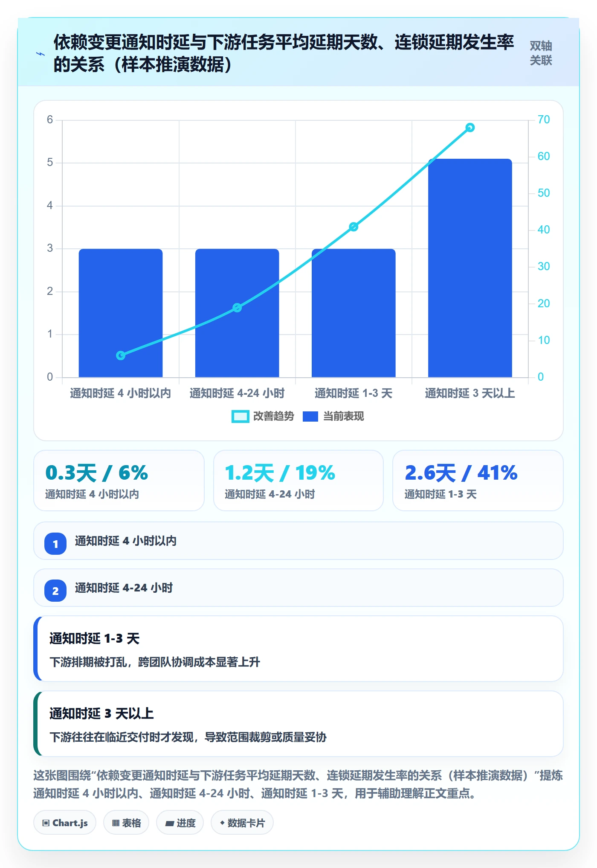Click the x-axis label 通知时延 4-24 小时
The image size is (597, 868).
pyautogui.click(x=237, y=393)
